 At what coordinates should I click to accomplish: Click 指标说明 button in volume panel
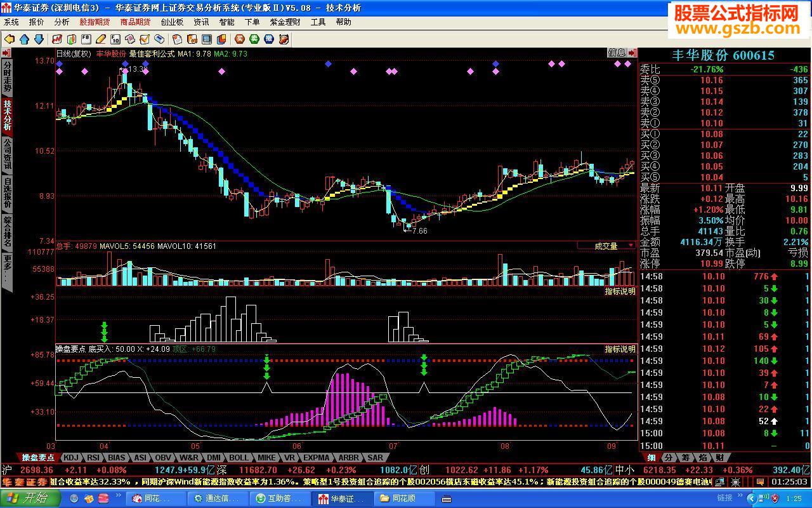click(x=620, y=291)
